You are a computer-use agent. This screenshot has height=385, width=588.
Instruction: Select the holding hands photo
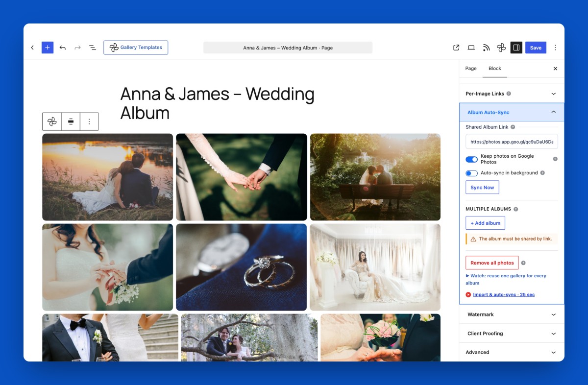pyautogui.click(x=242, y=177)
